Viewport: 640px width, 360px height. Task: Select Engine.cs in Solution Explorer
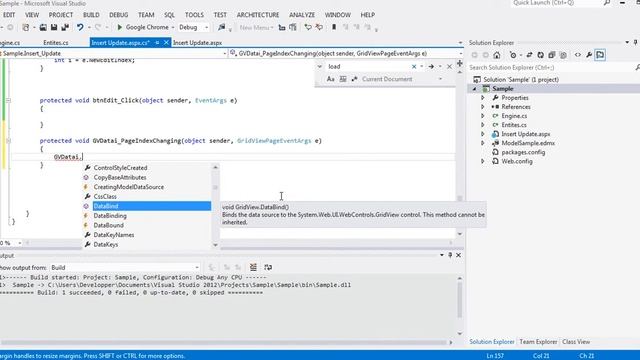point(514,116)
